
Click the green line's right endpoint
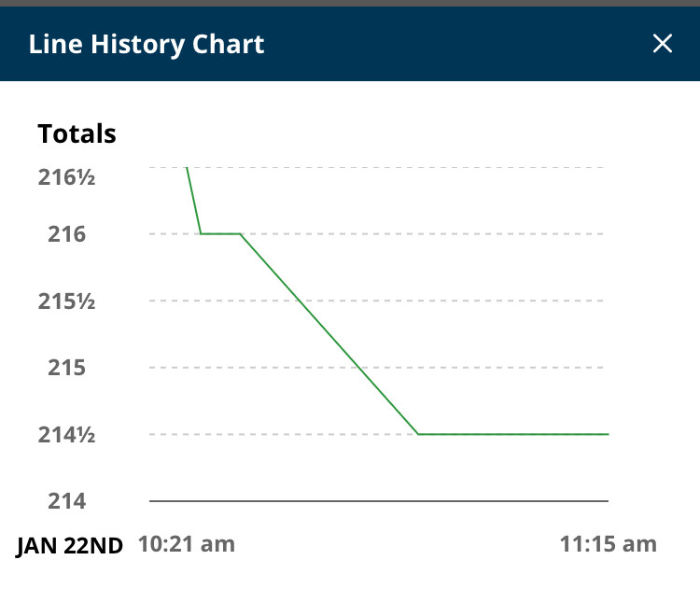(608, 434)
